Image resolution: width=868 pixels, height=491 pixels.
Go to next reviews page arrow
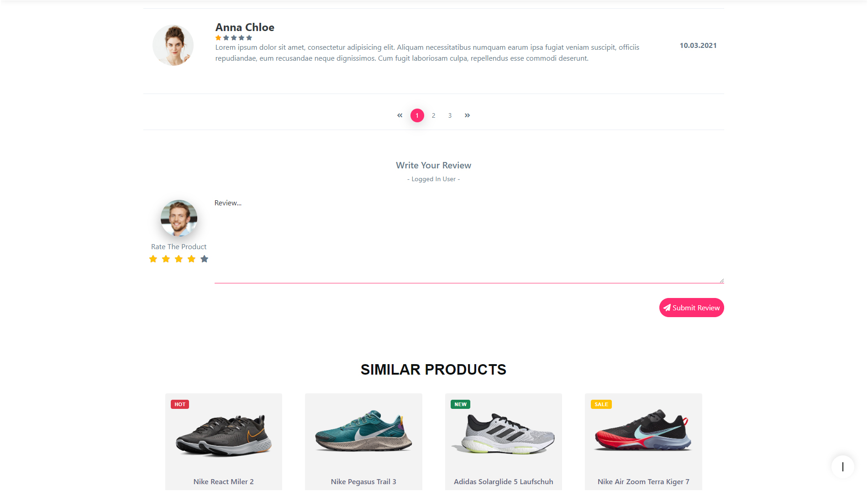pos(467,115)
